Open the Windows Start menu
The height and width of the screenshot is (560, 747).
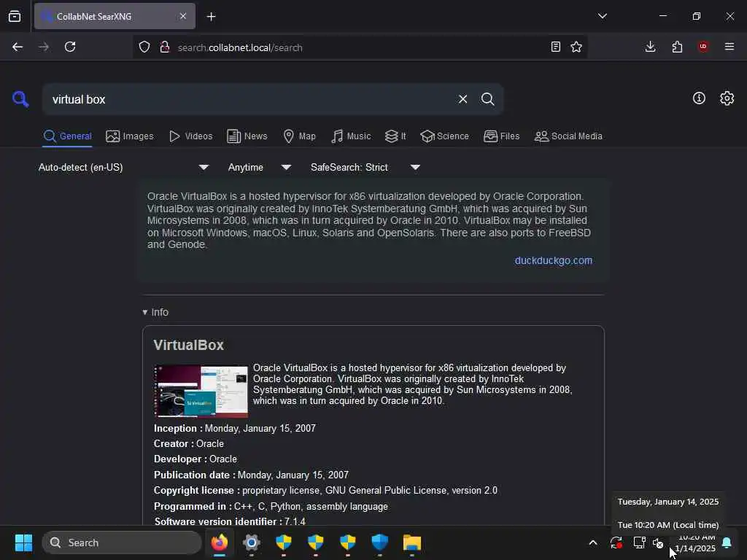tap(23, 542)
